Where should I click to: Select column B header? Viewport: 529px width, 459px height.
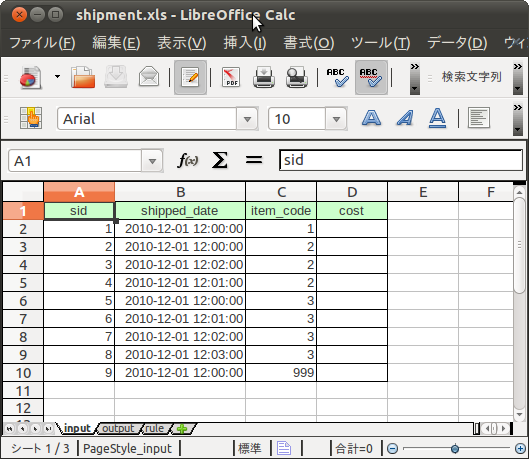pos(180,192)
